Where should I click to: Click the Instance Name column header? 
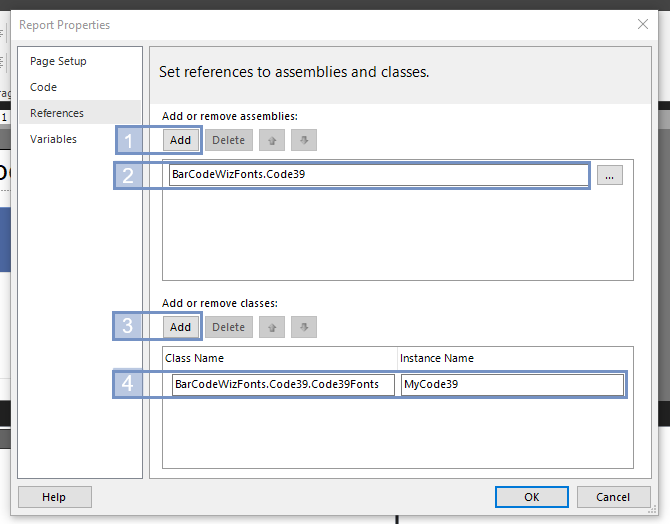click(x=515, y=358)
